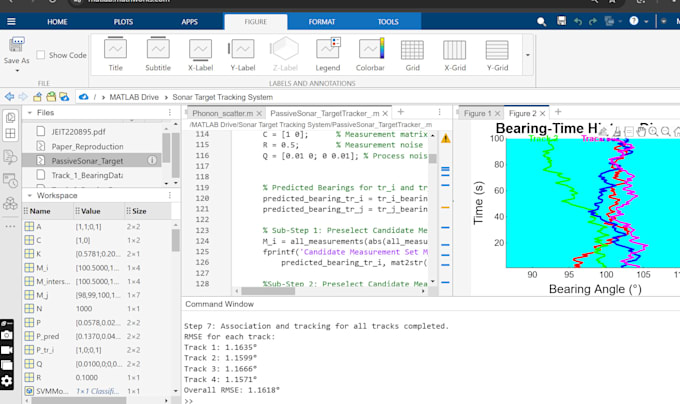Screen dimensions: 680x404
Task: Open the Figure 1 tab
Action: point(477,114)
